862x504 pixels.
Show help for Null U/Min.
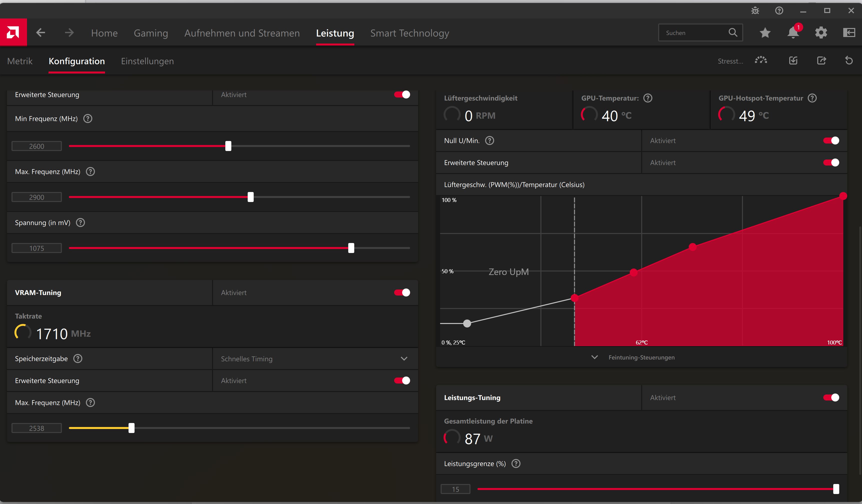pyautogui.click(x=490, y=140)
